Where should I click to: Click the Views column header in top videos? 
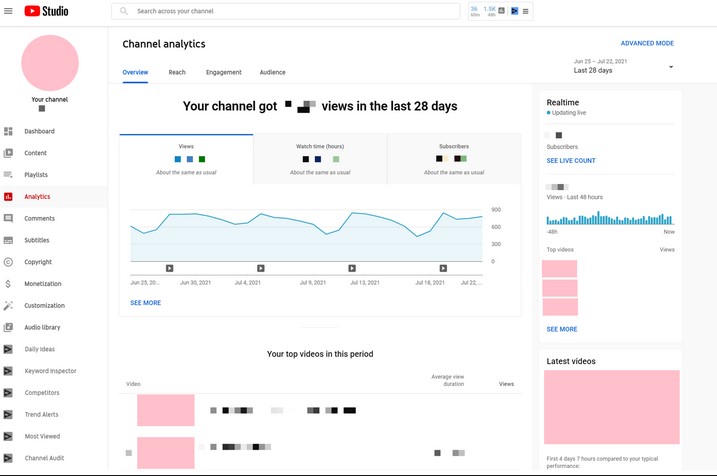click(506, 384)
